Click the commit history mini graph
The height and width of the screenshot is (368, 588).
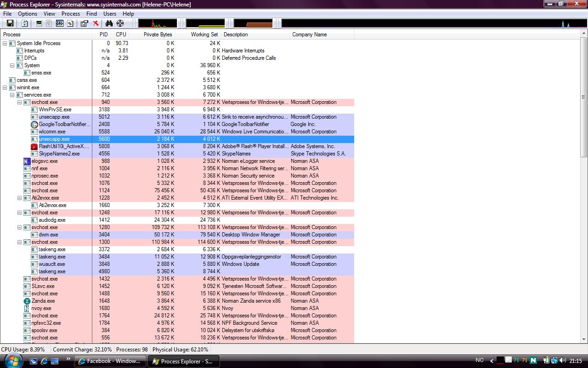pyautogui.click(x=205, y=23)
